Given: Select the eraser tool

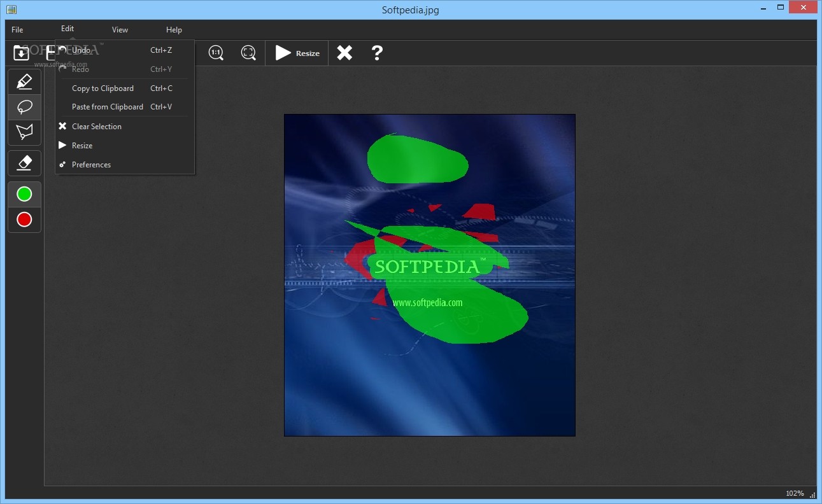Looking at the screenshot, I should click(x=24, y=163).
